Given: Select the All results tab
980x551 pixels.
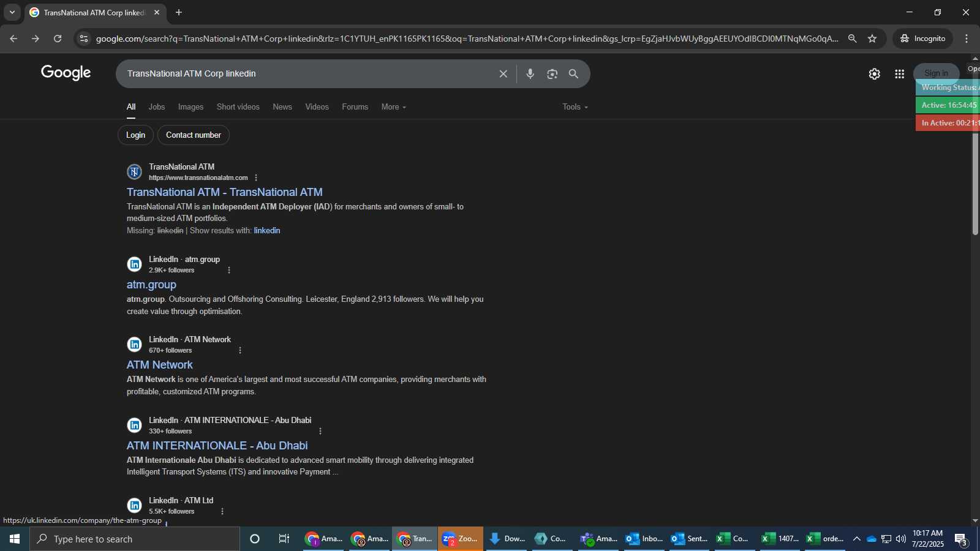Looking at the screenshot, I should coord(131,107).
